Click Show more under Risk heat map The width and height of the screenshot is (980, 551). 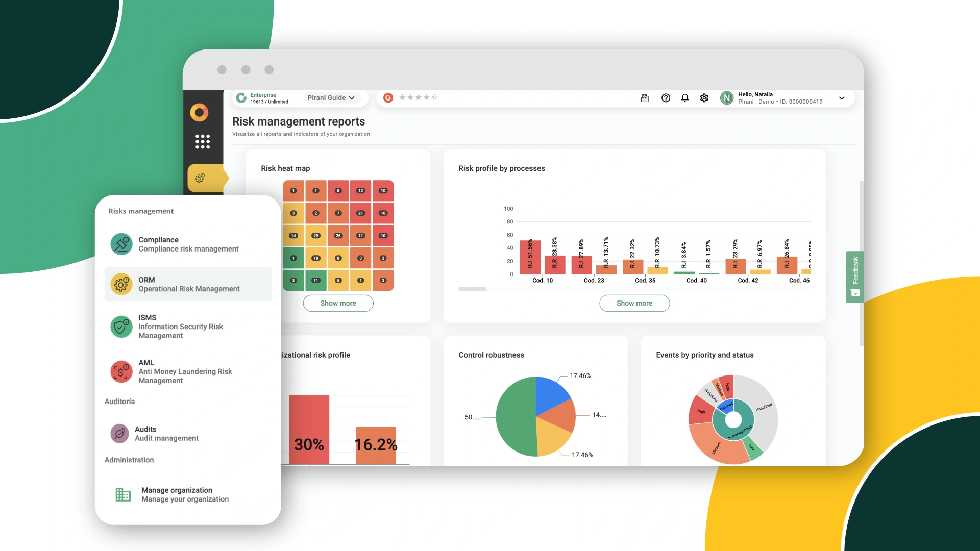point(338,303)
